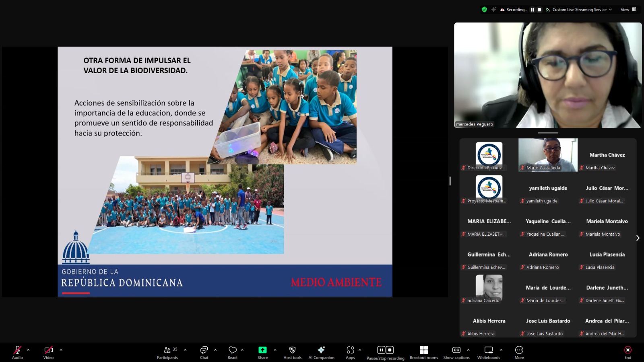Image resolution: width=644 pixels, height=362 pixels.
Task: Select adriana Caicedo participant tile
Action: [x=489, y=288]
